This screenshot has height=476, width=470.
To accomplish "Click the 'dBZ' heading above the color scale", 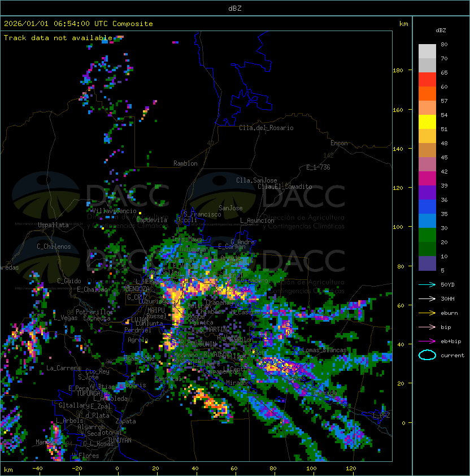I will (441, 31).
